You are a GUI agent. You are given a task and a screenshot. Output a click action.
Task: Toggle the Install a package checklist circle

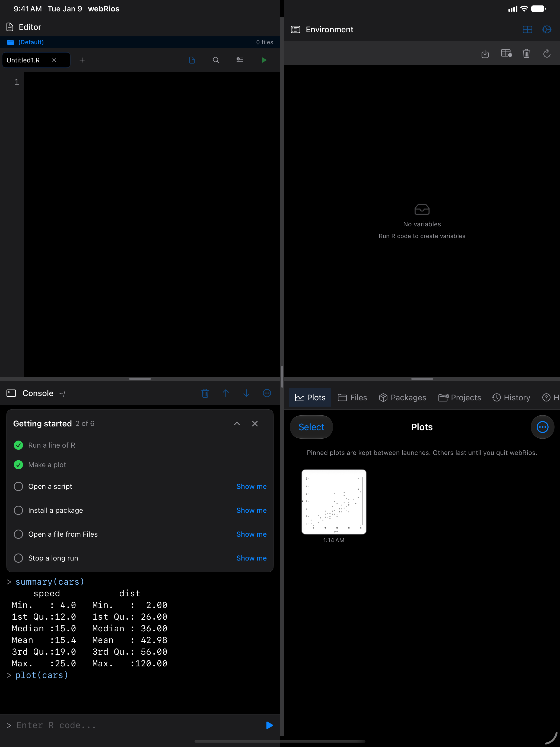[x=18, y=510]
